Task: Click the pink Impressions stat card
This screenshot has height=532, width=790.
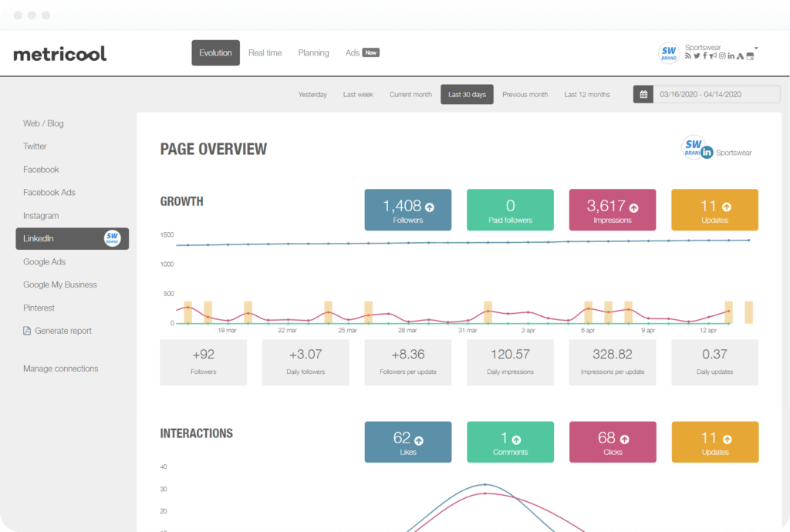Action: point(612,210)
